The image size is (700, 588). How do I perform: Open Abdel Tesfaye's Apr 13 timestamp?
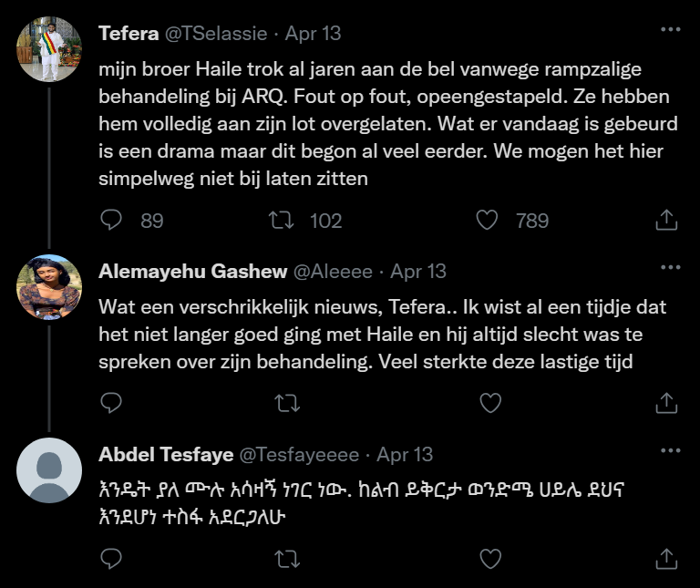(405, 454)
